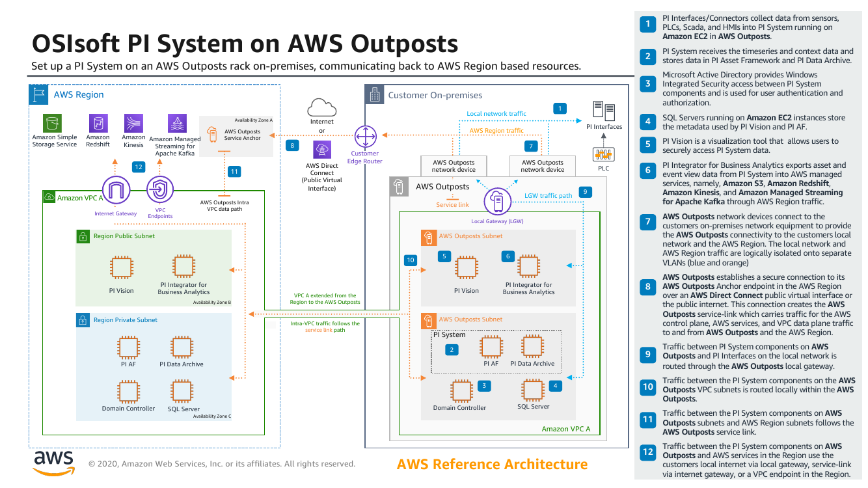
Task: Select the "LGW traffic path" label
Action: (548, 195)
